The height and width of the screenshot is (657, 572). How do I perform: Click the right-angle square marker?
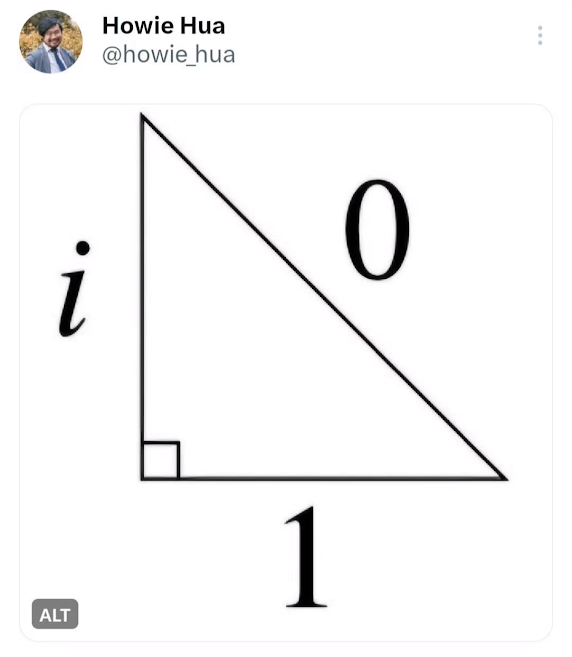tap(161, 460)
